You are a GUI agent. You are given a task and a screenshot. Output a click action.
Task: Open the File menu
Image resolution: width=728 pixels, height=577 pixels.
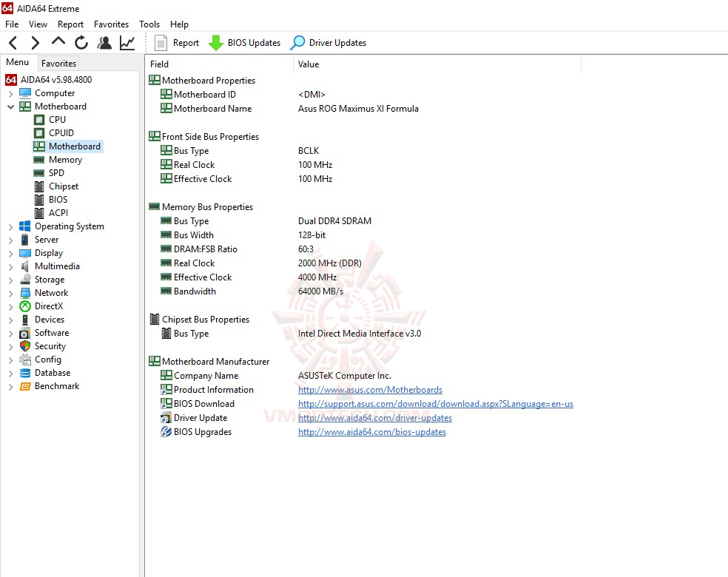pyautogui.click(x=12, y=24)
